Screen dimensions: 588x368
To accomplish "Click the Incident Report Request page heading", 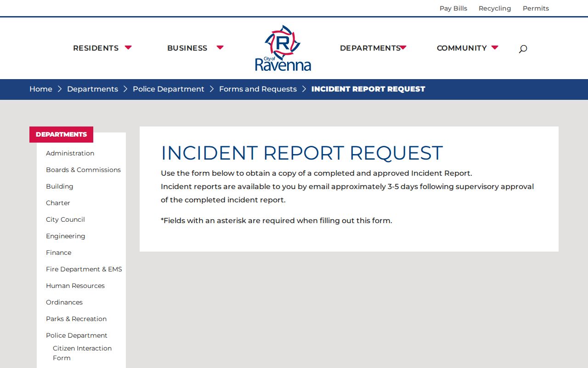I will [302, 153].
